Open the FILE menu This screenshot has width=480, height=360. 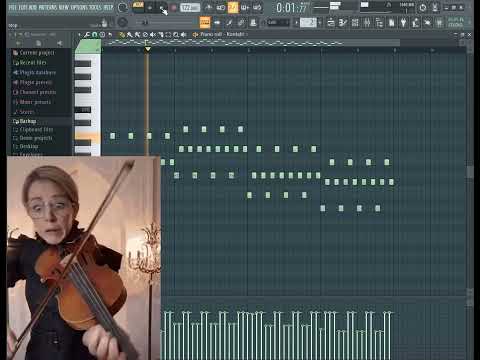[13, 7]
